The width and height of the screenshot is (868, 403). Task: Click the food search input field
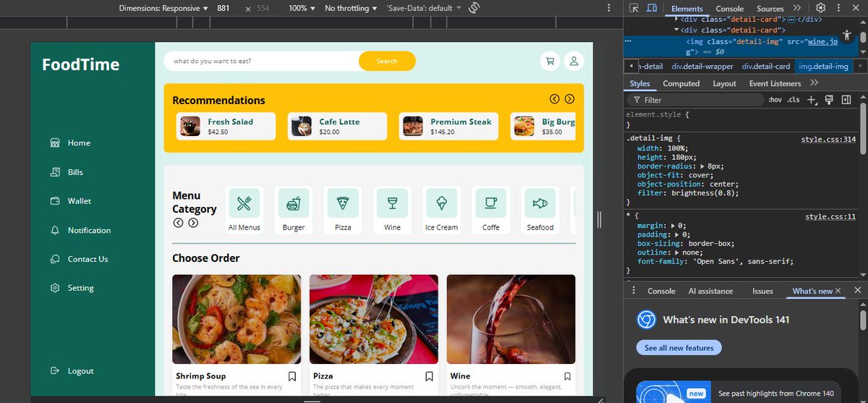click(261, 61)
